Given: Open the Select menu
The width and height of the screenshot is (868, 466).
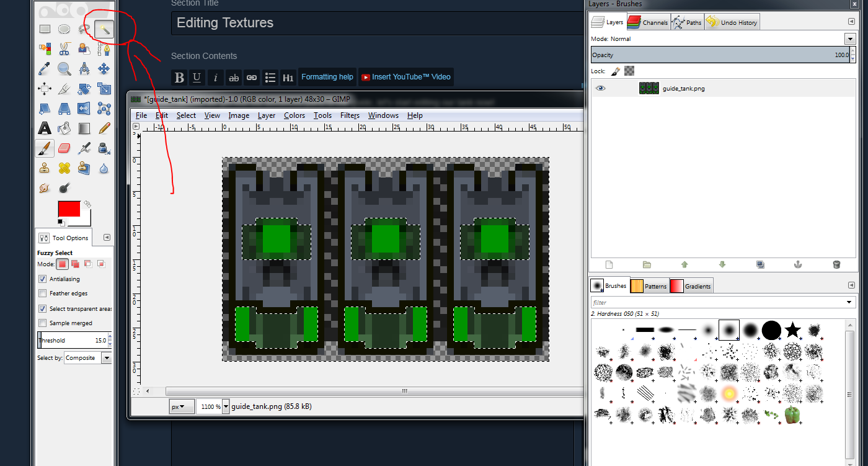Looking at the screenshot, I should (x=186, y=115).
